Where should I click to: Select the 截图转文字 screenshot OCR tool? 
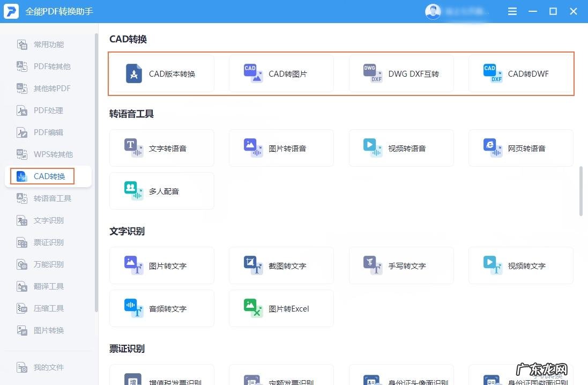click(281, 265)
